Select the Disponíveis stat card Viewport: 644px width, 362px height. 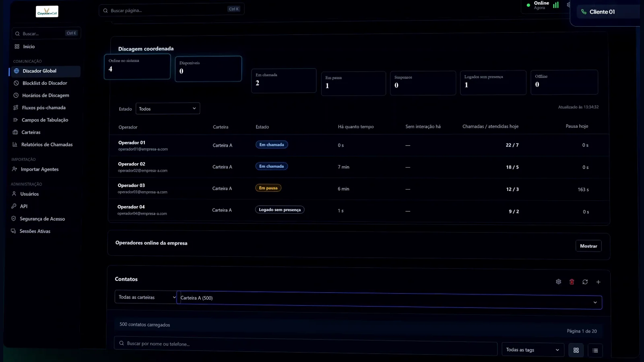pos(208,69)
